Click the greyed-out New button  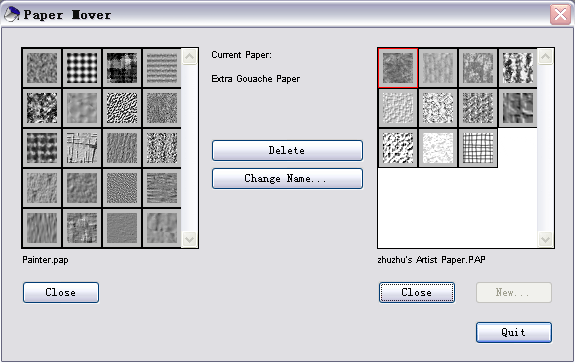click(x=514, y=292)
